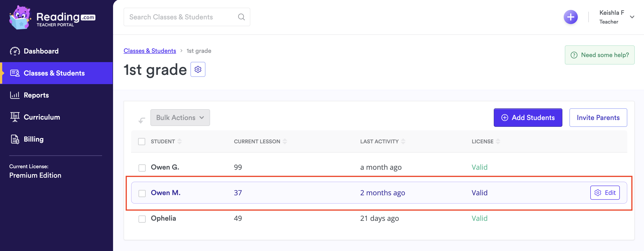
Task: Open Keishla F account menu chevron
Action: tap(632, 17)
